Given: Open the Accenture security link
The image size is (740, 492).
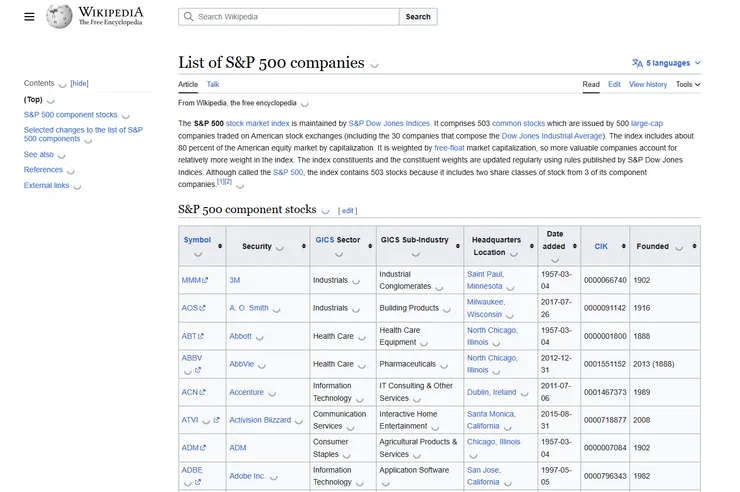Looking at the screenshot, I should (246, 392).
